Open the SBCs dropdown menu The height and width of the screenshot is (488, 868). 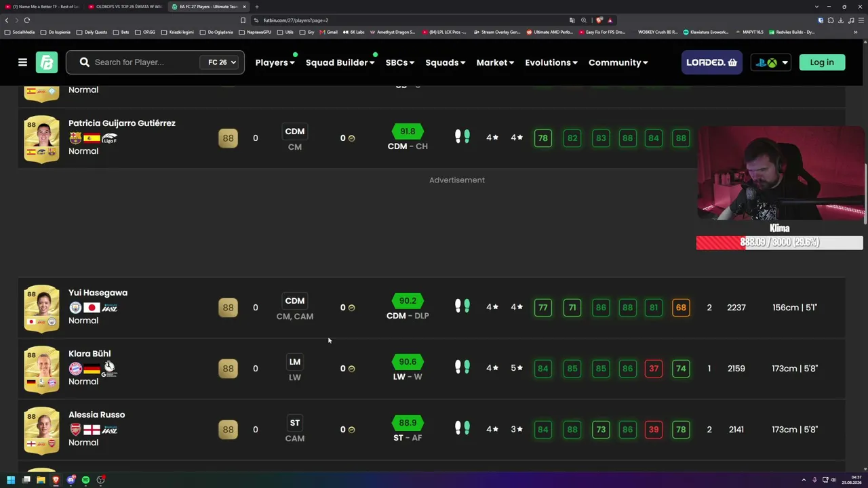[x=399, y=62]
